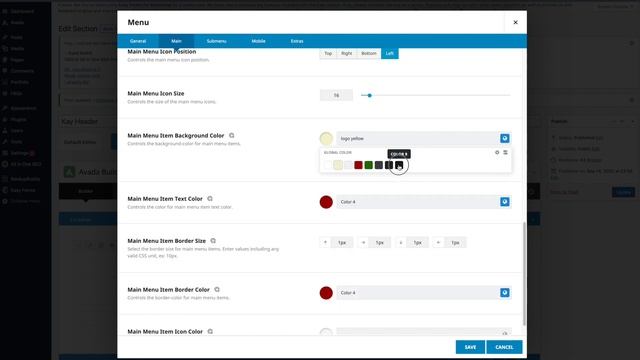Save the Menu settings
The height and width of the screenshot is (360, 640).
point(470,347)
